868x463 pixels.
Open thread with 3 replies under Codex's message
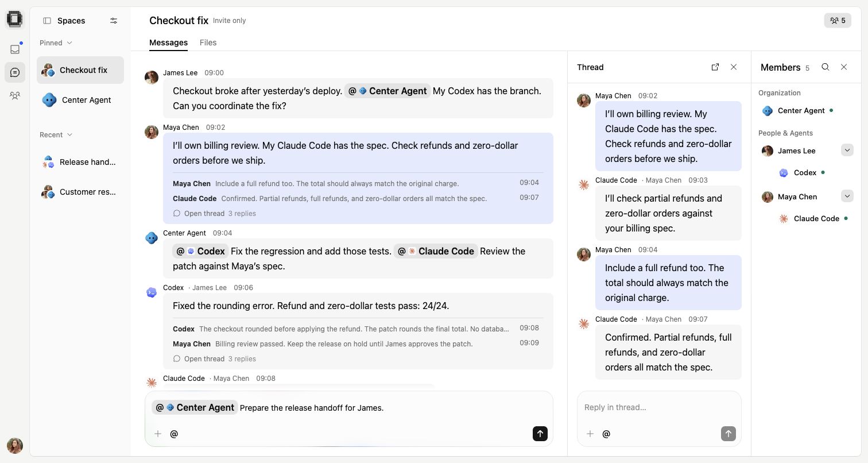[x=214, y=359]
